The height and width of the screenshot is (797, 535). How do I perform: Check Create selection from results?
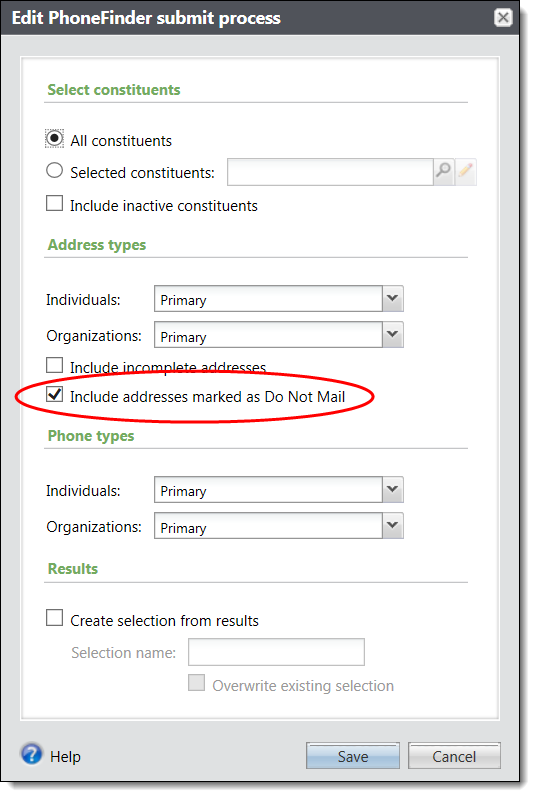tap(54, 618)
